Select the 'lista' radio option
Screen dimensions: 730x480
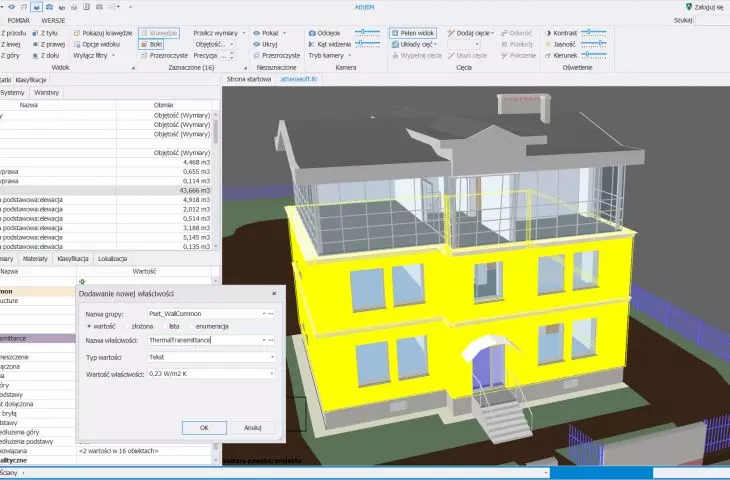click(x=171, y=326)
